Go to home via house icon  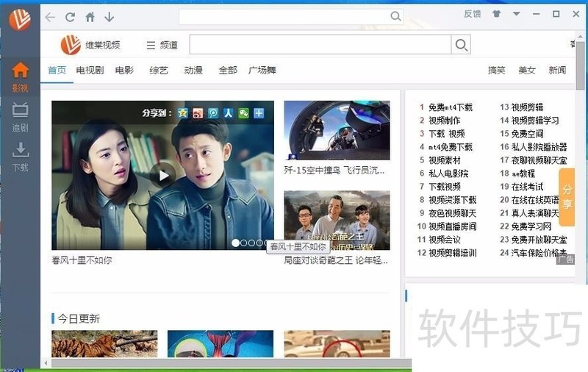(90, 17)
